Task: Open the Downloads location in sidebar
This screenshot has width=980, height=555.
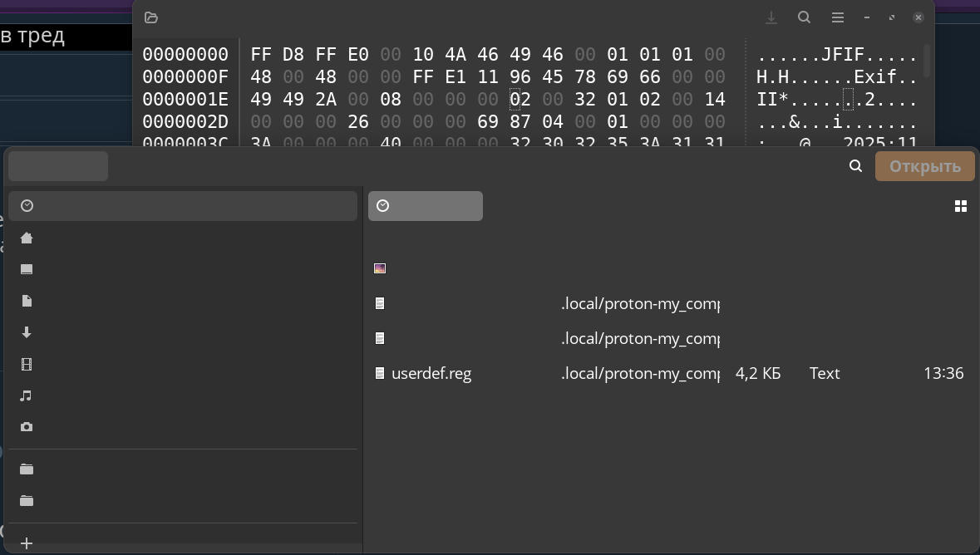Action: [27, 332]
